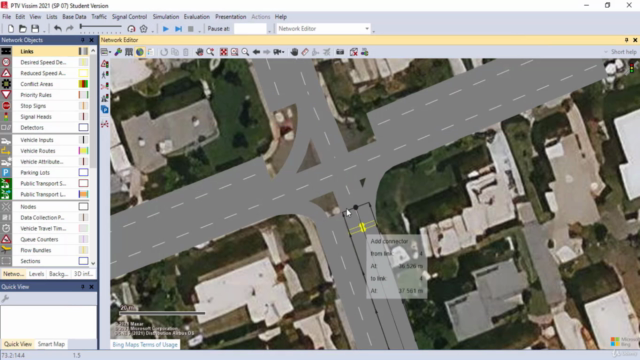Switch to Levels tab
The image size is (640, 360).
pos(36,274)
